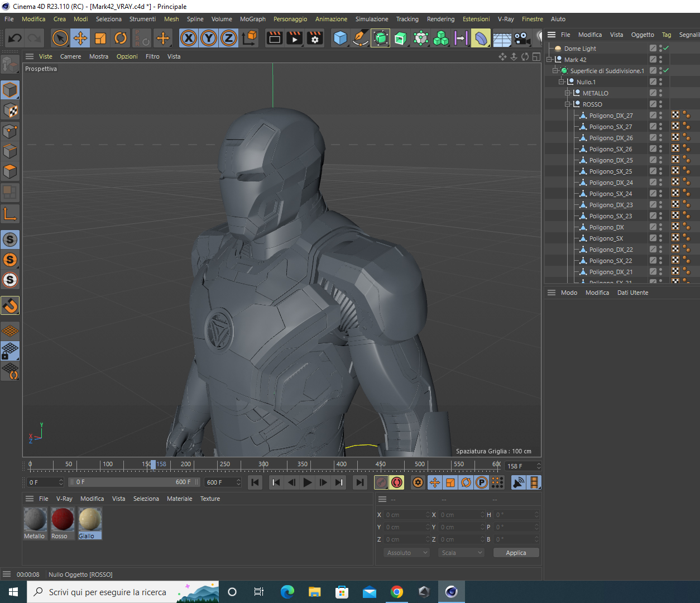700x603 pixels.
Task: Select Polygons mode in left toolbar
Action: point(10,171)
